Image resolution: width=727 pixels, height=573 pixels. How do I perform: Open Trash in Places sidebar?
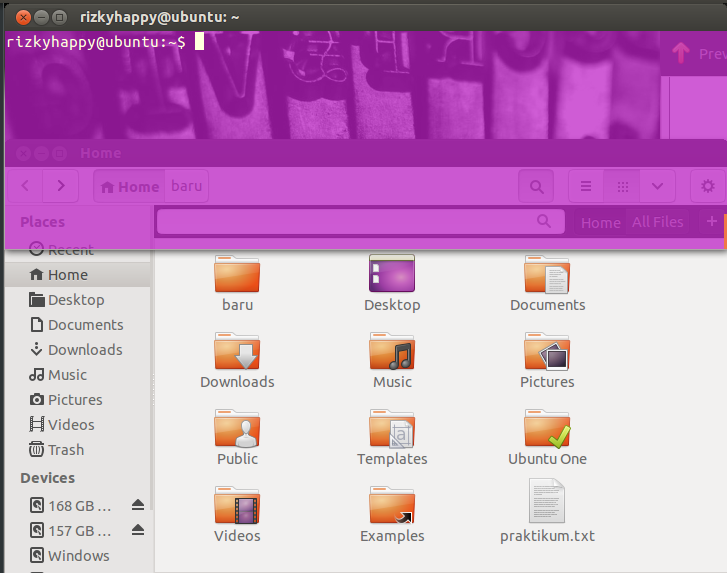(x=77, y=450)
